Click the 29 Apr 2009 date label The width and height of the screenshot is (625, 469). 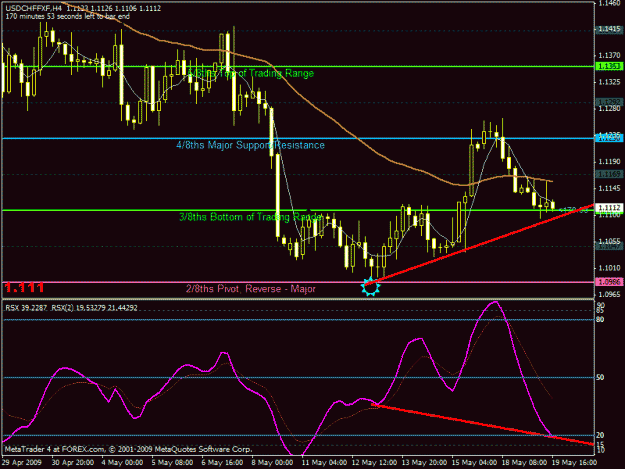(x=21, y=463)
